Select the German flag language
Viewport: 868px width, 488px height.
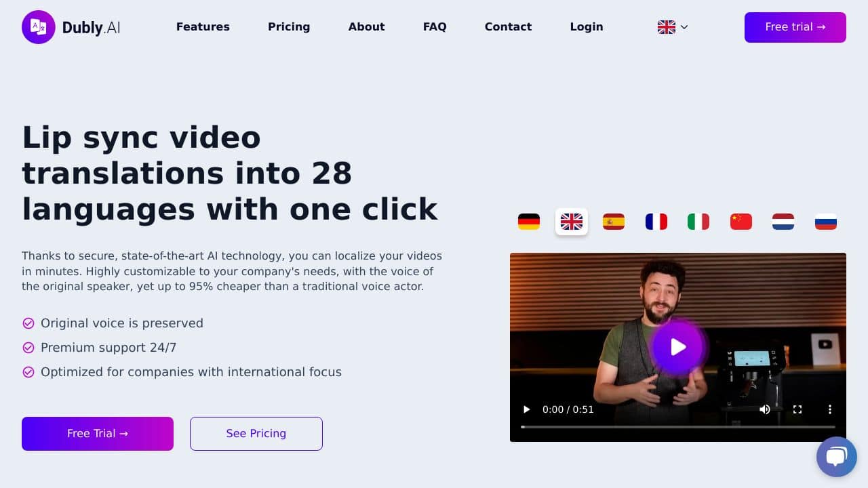click(x=529, y=222)
